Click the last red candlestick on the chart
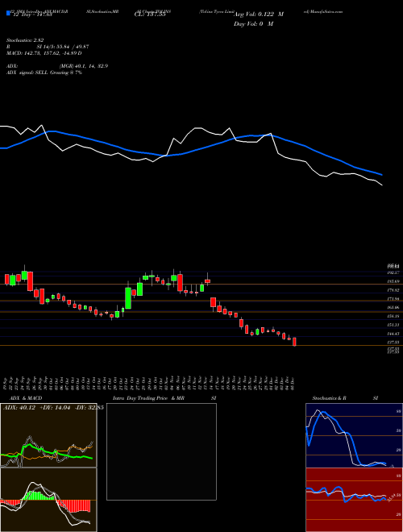This screenshot has width=403, height=532. pos(294,342)
